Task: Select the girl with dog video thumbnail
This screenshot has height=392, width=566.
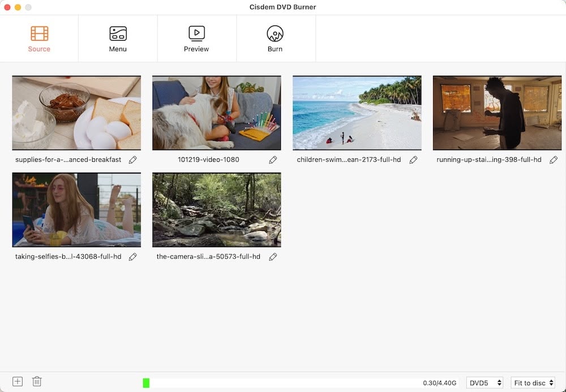Action: point(217,113)
